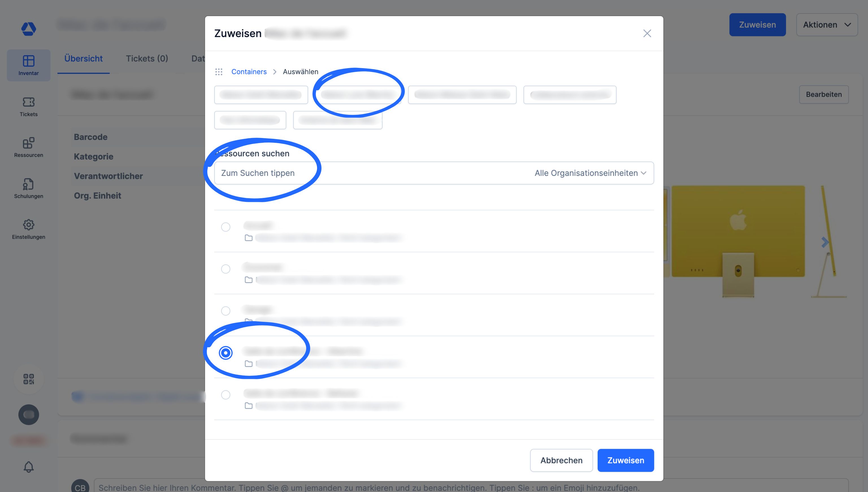Show next image with the arrow chevron
The image size is (868, 492).
pyautogui.click(x=825, y=242)
